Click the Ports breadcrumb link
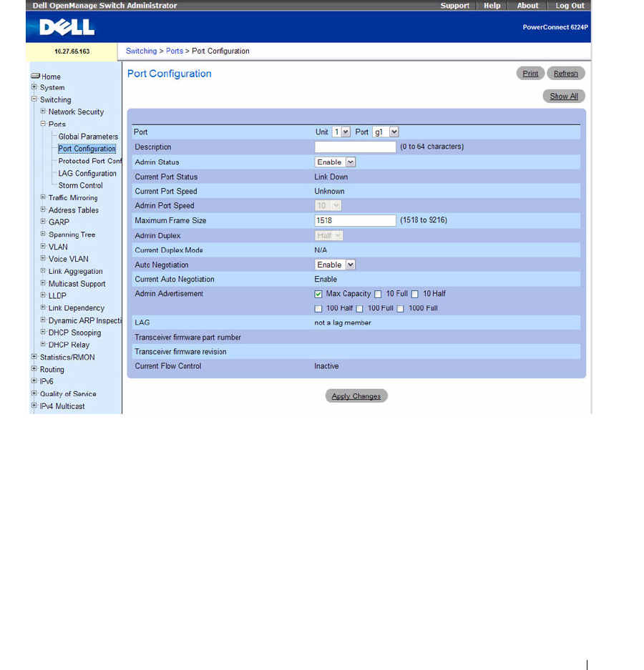Viewport: 644px width, 670px height. point(175,51)
